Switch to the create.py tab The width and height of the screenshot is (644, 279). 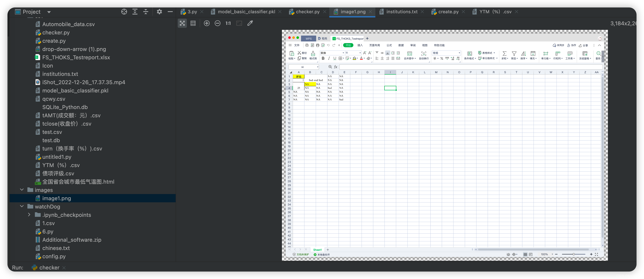tap(448, 12)
